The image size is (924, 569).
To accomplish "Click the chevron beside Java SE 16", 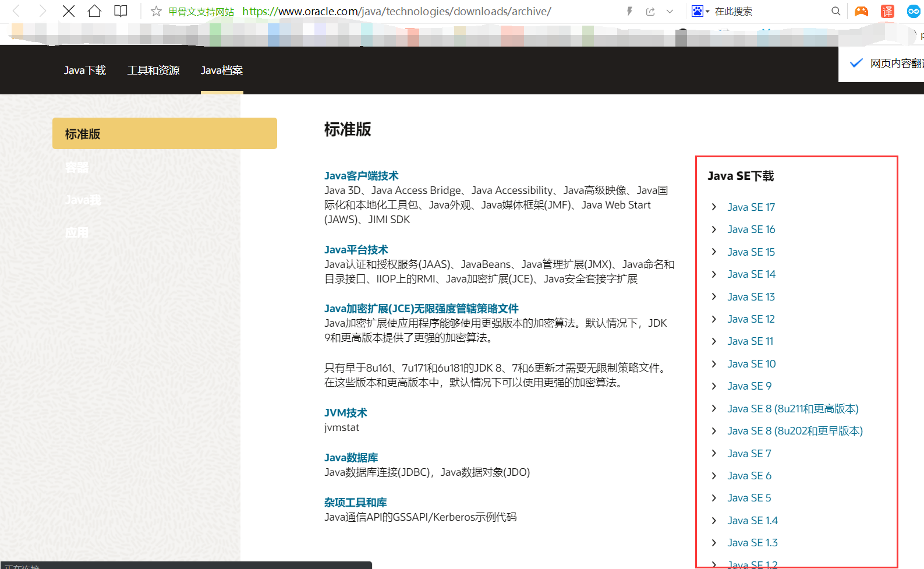I will (x=714, y=229).
